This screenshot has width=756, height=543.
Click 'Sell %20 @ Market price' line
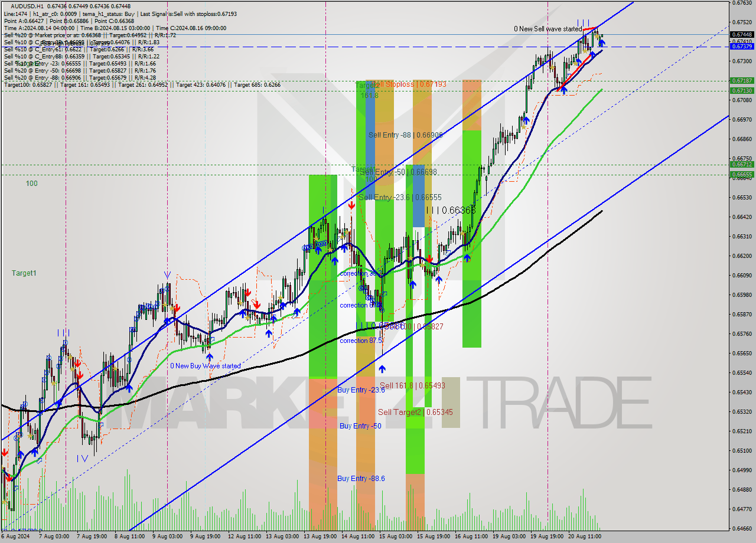pos(90,35)
